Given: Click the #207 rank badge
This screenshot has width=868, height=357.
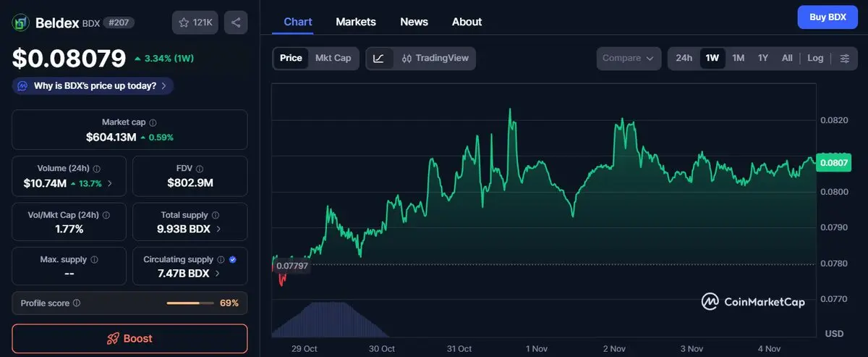Looking at the screenshot, I should [119, 22].
